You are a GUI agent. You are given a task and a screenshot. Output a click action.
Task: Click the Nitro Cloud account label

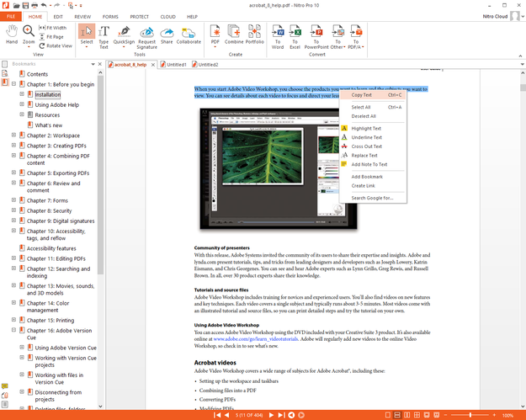(x=495, y=17)
